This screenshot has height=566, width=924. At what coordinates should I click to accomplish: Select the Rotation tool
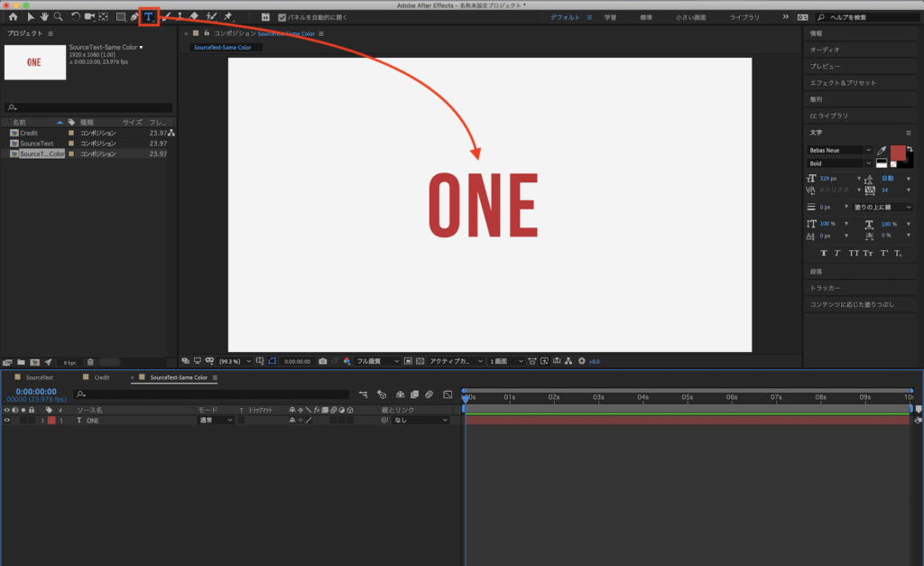tap(76, 15)
